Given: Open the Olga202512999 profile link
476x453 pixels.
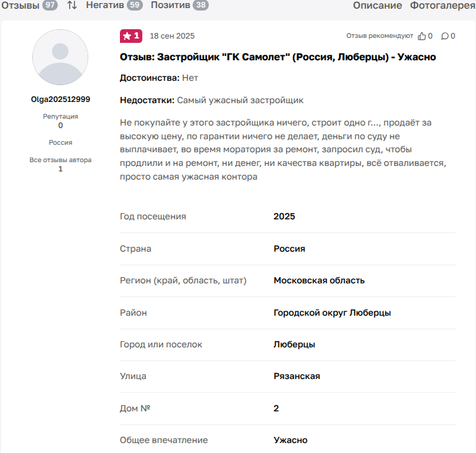Looking at the screenshot, I should tap(60, 99).
